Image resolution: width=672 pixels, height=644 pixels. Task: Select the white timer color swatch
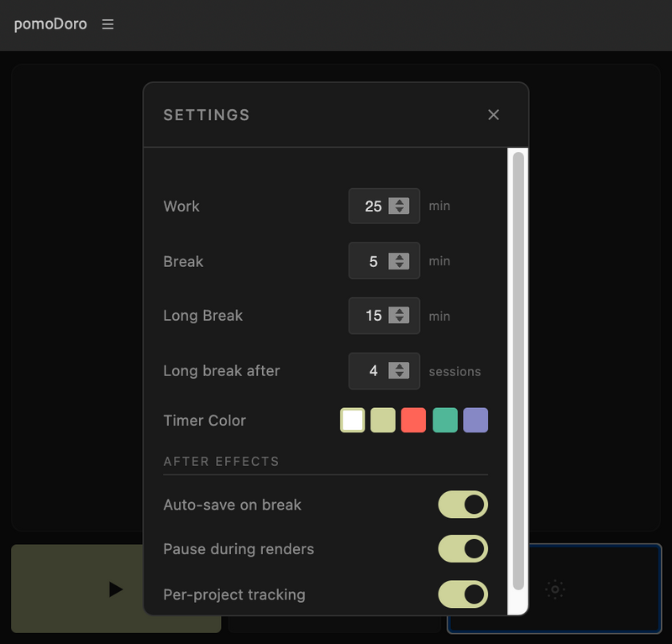(x=352, y=420)
